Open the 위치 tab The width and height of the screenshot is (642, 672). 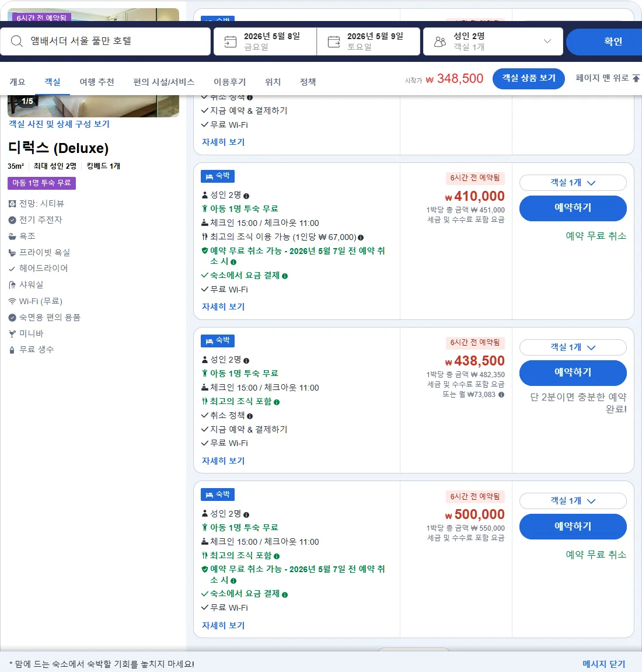coord(273,82)
